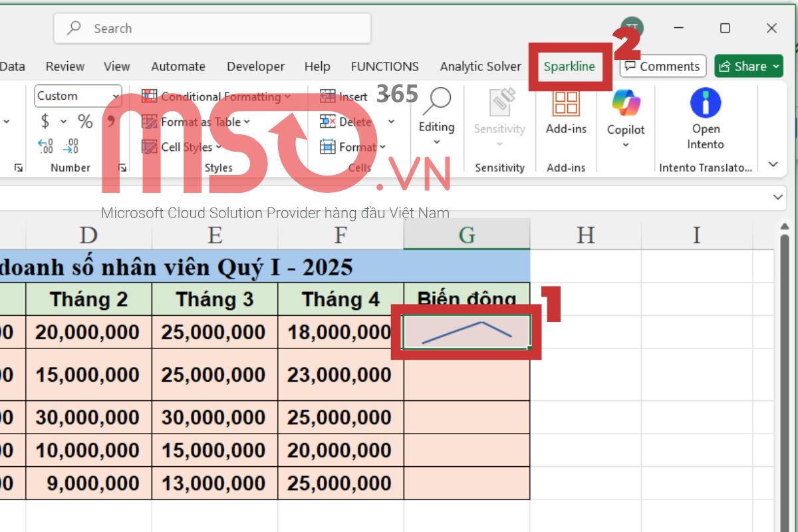This screenshot has height=532, width=798.
Task: Click the Delete cells icon
Action: tap(328, 122)
